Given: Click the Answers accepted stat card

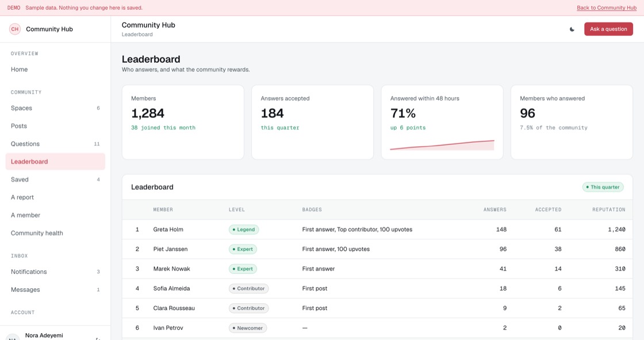Looking at the screenshot, I should click(x=313, y=122).
